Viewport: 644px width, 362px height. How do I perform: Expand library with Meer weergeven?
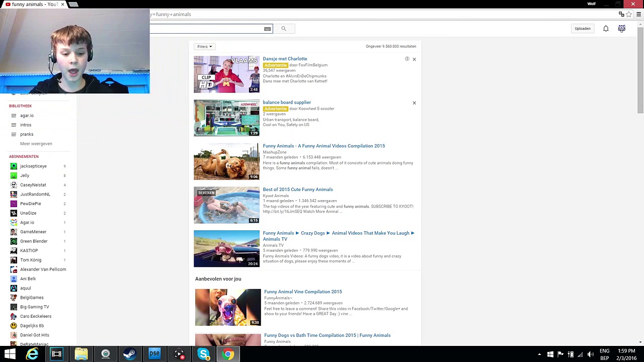coord(36,144)
